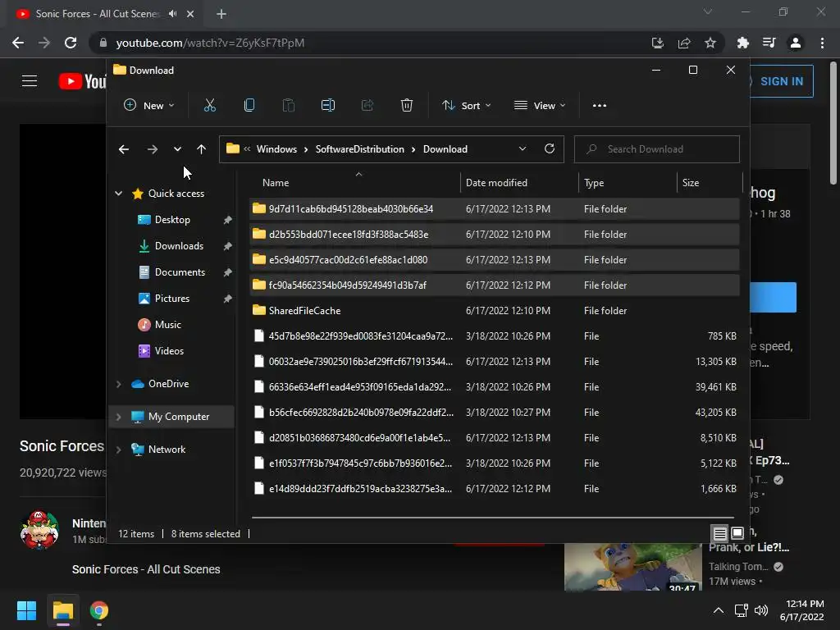
Task: Open the See more ellipsis menu
Action: [x=600, y=106]
